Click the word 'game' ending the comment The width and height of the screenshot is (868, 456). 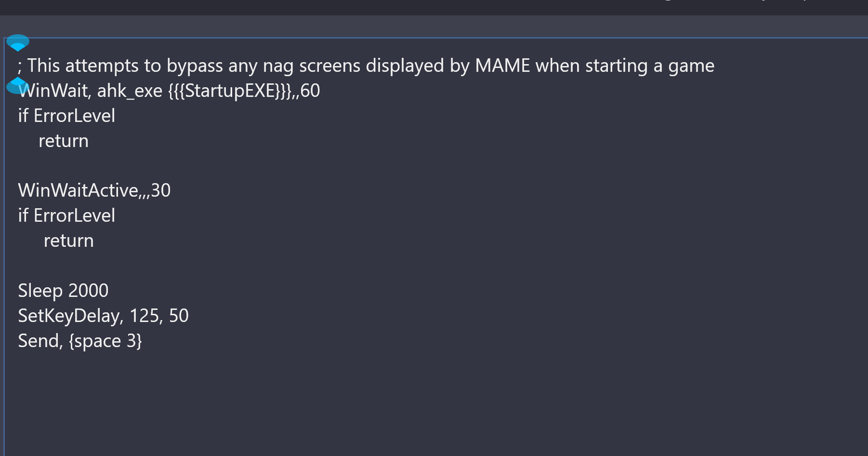coord(691,66)
